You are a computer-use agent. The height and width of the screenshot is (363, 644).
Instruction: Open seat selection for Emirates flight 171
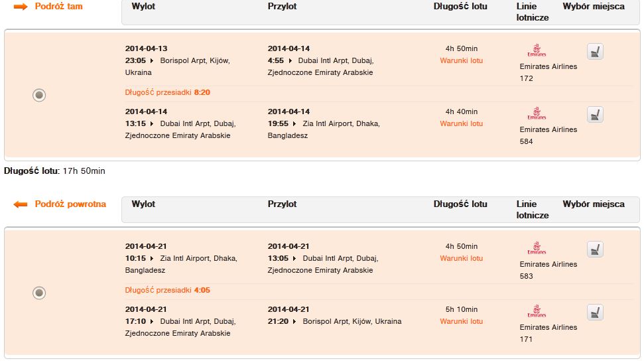(595, 313)
